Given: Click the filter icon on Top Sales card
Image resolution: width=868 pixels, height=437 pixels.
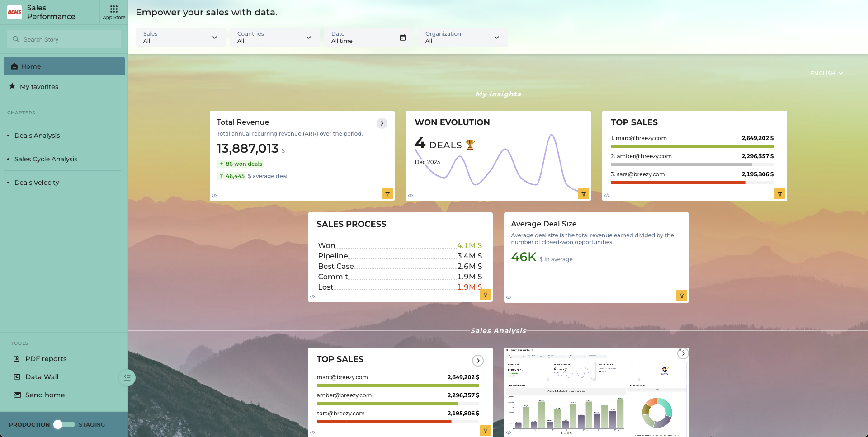Looking at the screenshot, I should [780, 194].
